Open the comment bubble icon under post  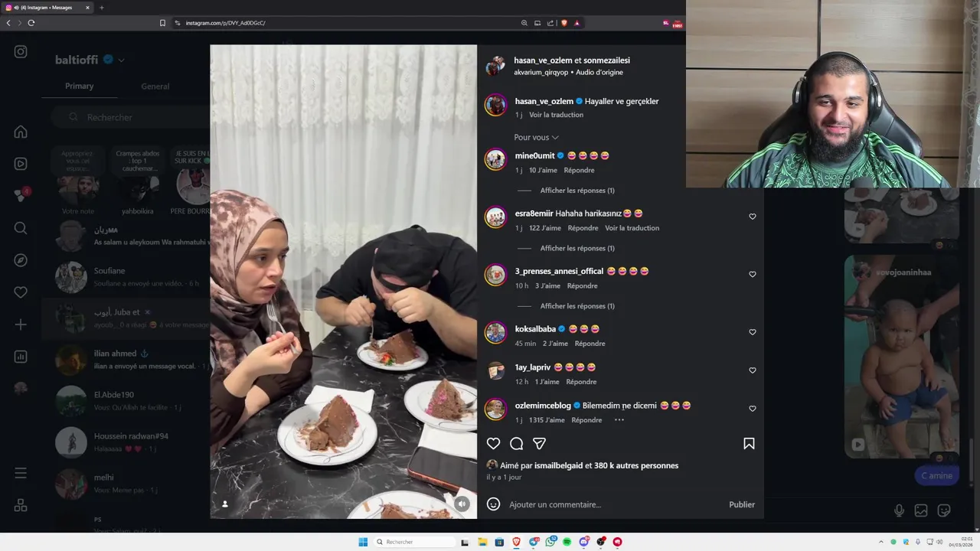516,444
